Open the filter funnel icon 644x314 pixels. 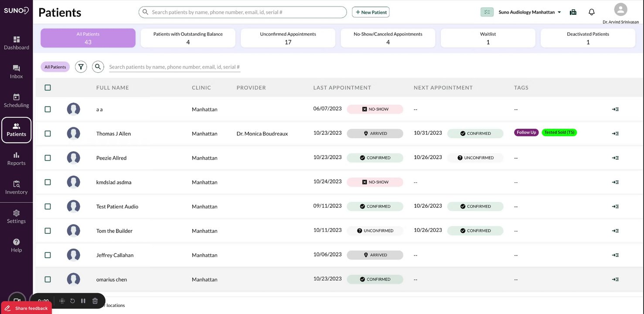coord(81,67)
